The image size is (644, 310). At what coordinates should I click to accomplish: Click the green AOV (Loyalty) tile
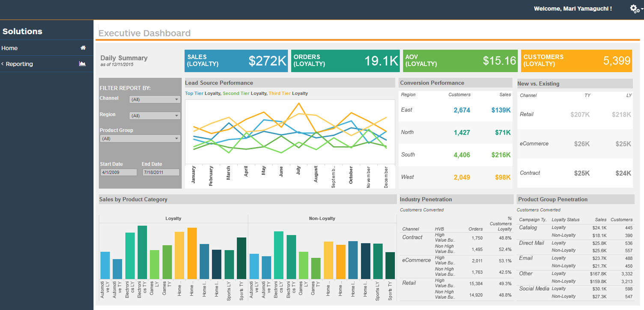point(461,60)
